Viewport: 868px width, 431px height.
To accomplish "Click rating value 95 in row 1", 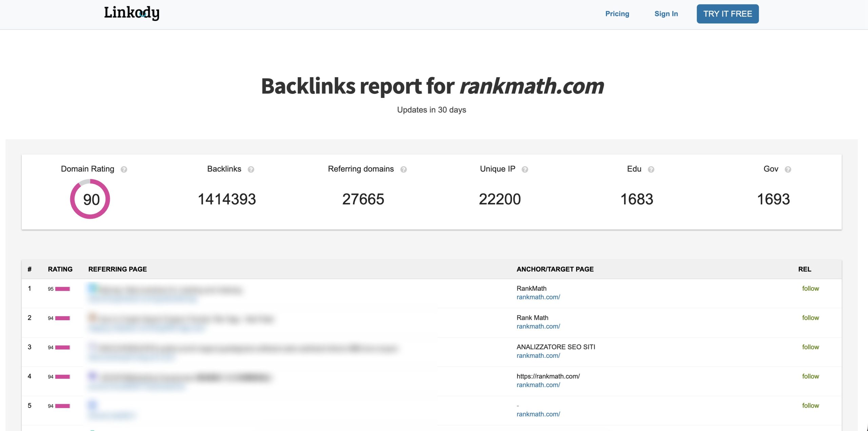I will click(51, 289).
